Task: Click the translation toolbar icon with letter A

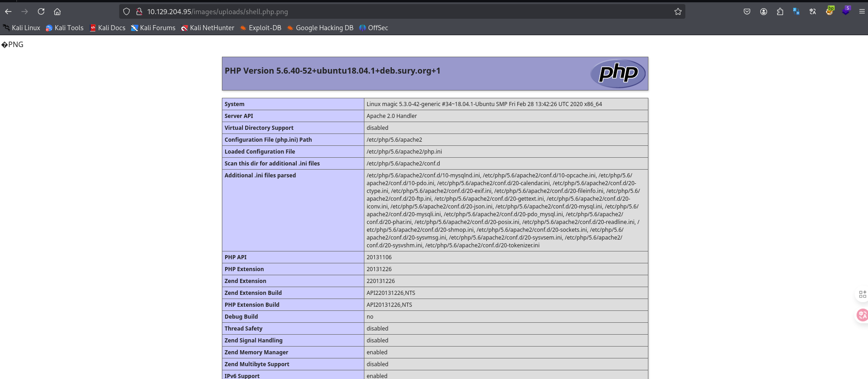Action: (813, 11)
